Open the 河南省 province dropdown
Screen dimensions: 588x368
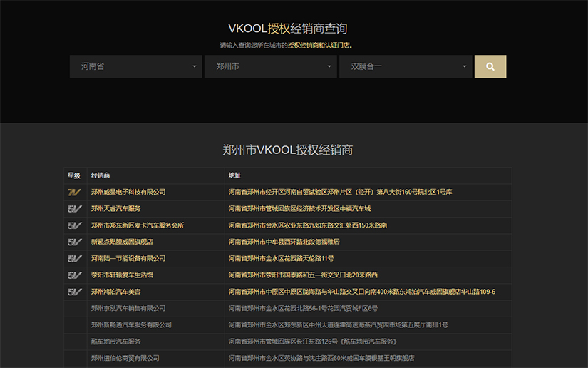(x=135, y=66)
